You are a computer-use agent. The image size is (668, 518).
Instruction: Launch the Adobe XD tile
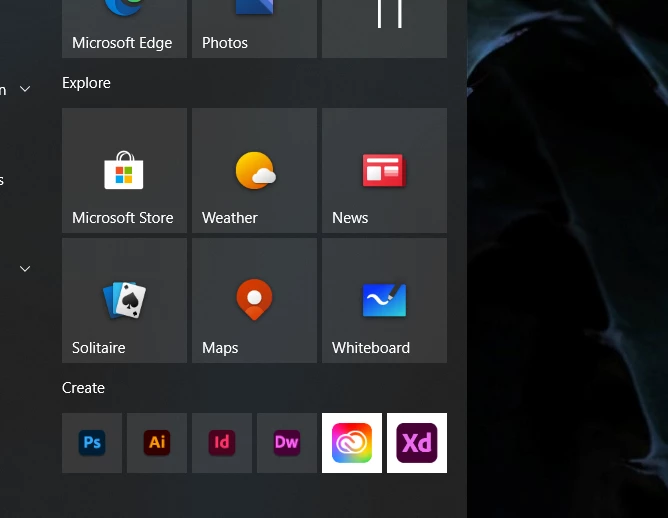tap(417, 443)
